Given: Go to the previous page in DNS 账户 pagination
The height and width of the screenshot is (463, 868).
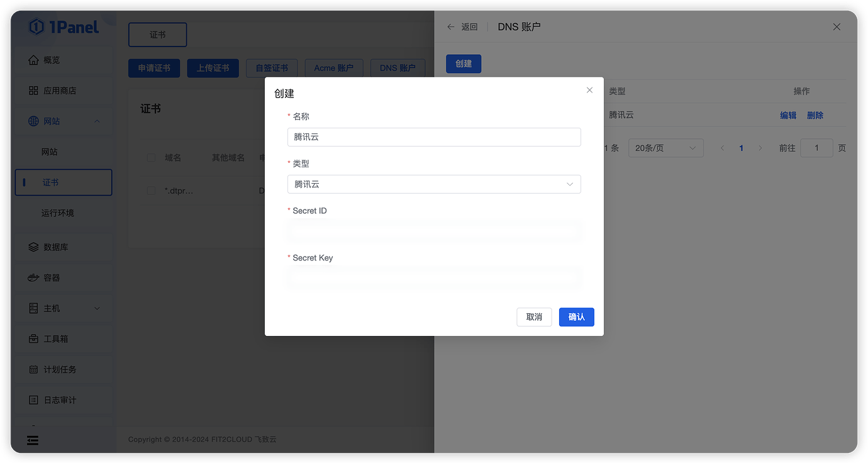Looking at the screenshot, I should point(722,148).
